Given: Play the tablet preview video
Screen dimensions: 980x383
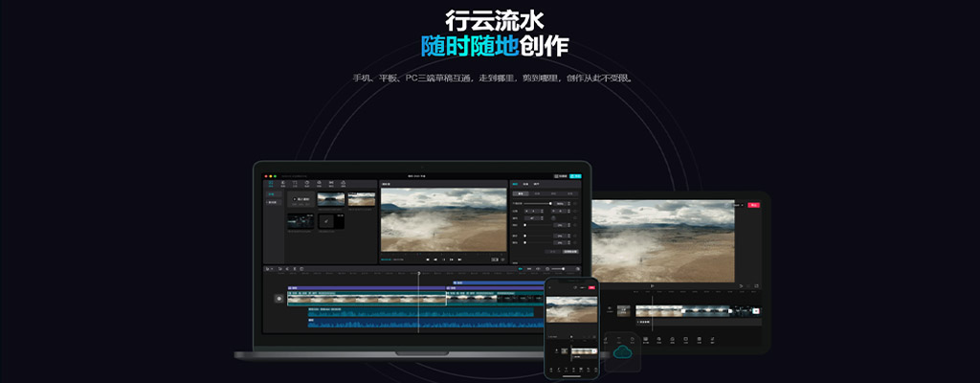Looking at the screenshot, I should point(653,286).
